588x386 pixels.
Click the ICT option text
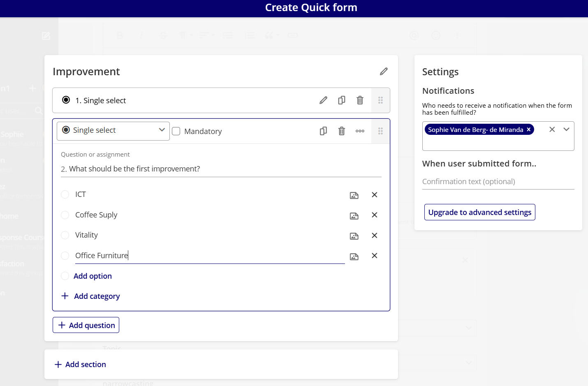[x=81, y=194]
